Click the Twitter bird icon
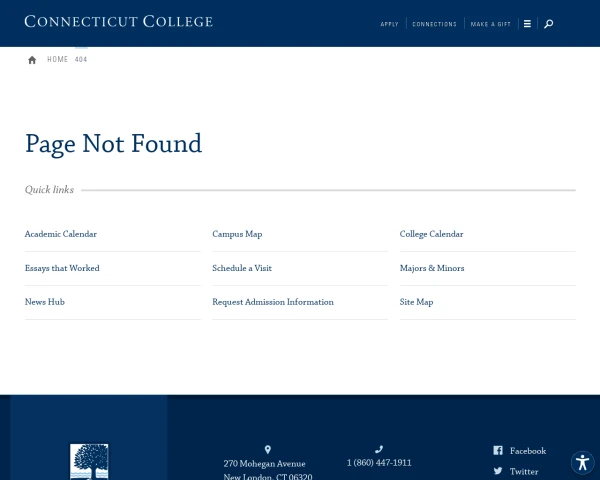Image resolution: width=600 pixels, height=480 pixels. pyautogui.click(x=498, y=471)
